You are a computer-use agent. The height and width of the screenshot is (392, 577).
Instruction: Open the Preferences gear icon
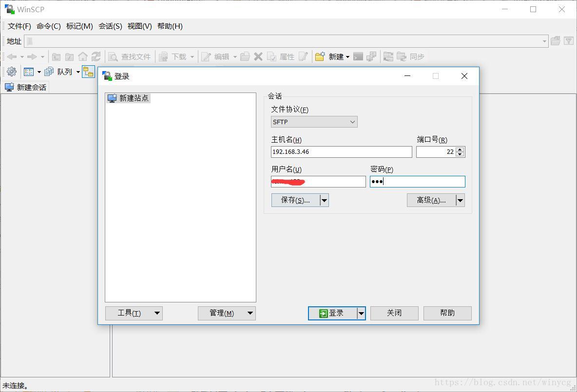coord(11,71)
